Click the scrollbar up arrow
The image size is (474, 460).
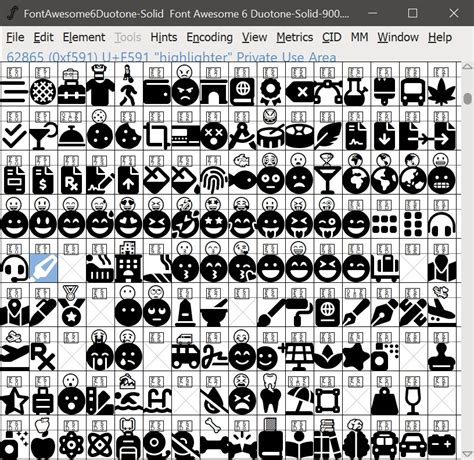(x=468, y=66)
